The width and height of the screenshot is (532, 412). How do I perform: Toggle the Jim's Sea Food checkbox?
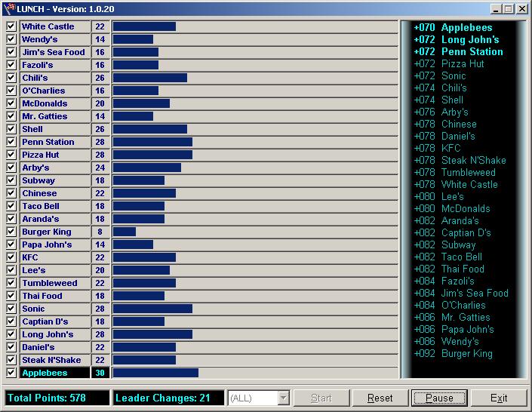point(11,52)
